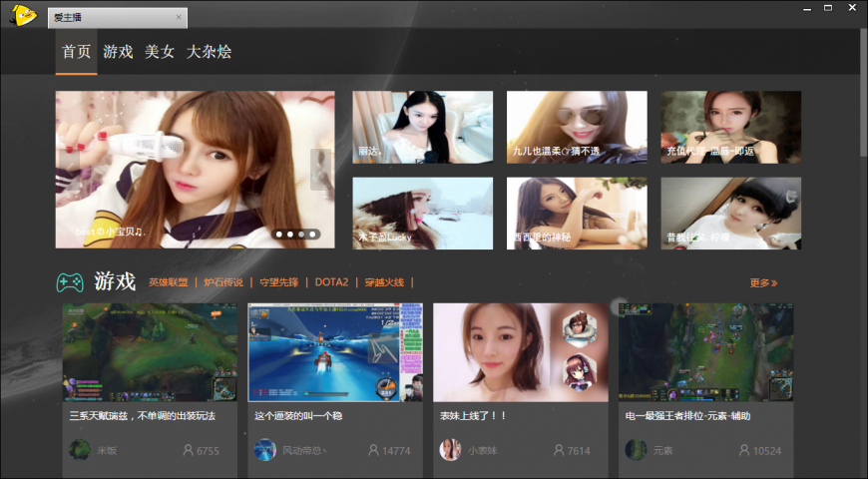Click the yellow bird app logo
Viewport: 868px width, 479px height.
point(24,15)
